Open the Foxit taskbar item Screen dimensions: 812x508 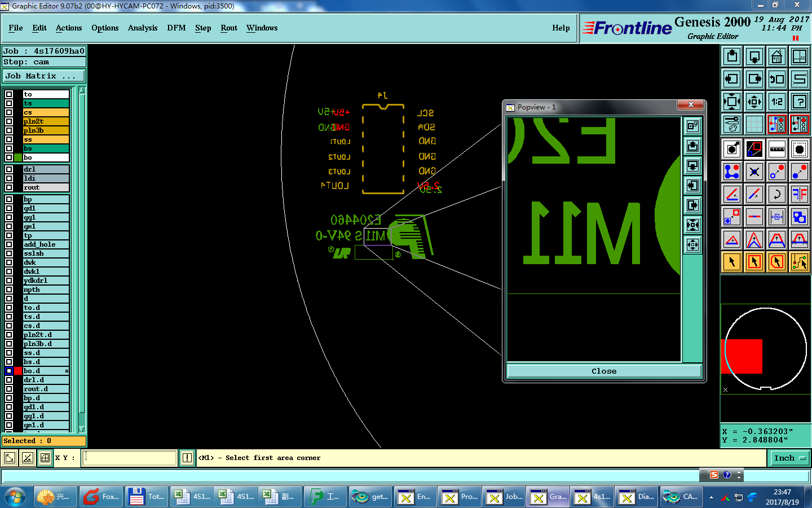coord(101,497)
